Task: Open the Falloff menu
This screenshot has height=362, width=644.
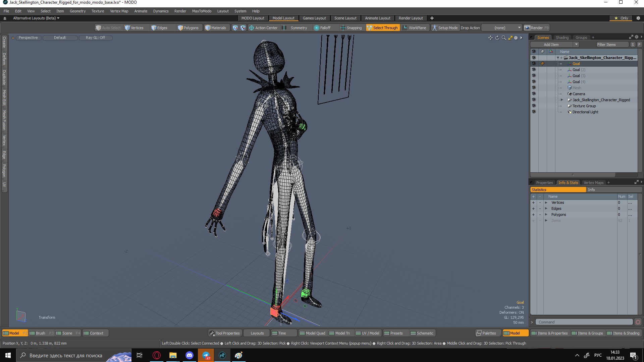Action: (322, 28)
